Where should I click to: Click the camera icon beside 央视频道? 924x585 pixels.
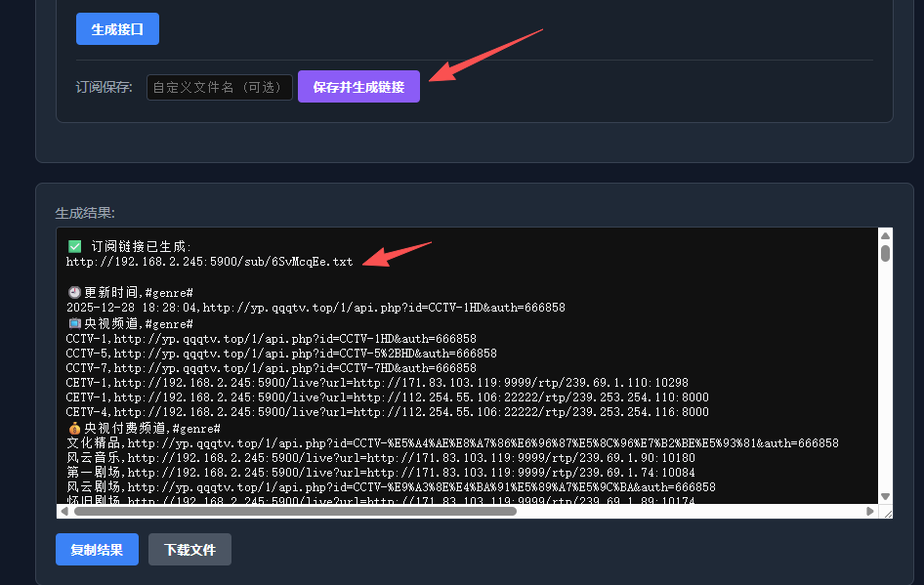point(69,321)
